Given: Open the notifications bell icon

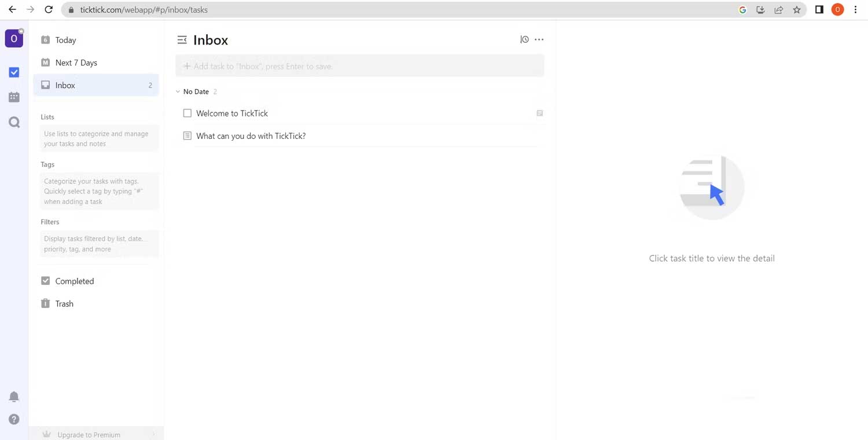Looking at the screenshot, I should click(14, 397).
